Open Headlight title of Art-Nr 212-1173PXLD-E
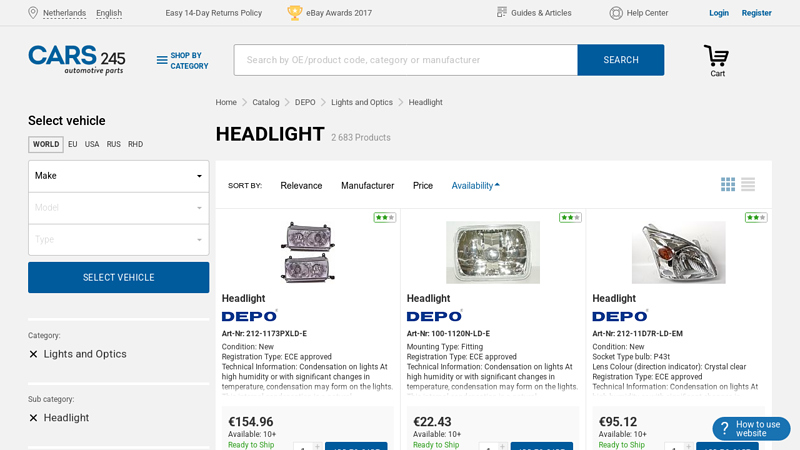This screenshot has height=450, width=800. coord(243,298)
